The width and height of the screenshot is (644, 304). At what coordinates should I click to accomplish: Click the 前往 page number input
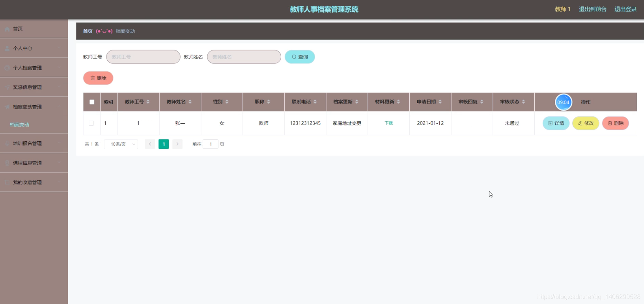tap(211, 144)
